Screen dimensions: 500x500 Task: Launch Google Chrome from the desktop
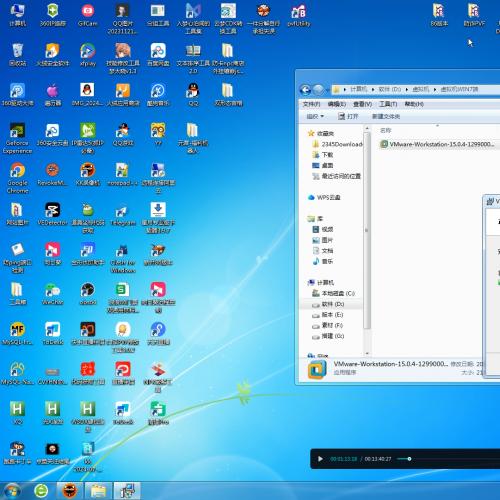pyautogui.click(x=17, y=178)
